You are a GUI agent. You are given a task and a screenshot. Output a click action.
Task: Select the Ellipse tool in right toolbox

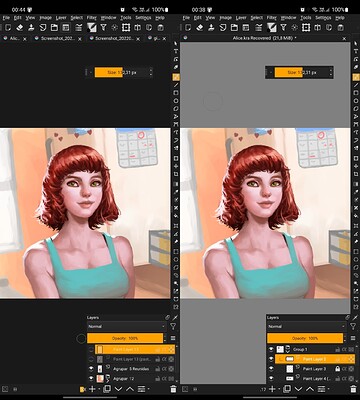(x=356, y=101)
